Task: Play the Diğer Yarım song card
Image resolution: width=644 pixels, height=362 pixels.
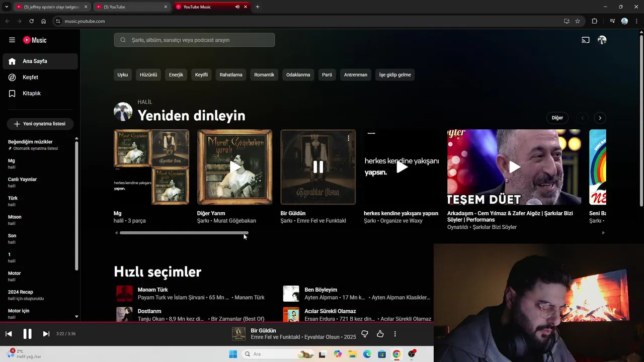Action: point(235,167)
